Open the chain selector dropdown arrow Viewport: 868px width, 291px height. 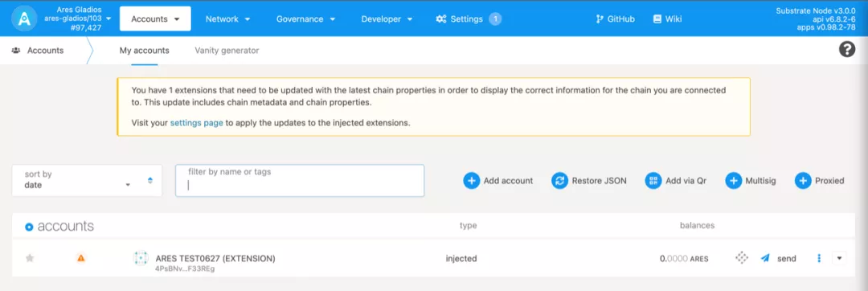(108, 18)
